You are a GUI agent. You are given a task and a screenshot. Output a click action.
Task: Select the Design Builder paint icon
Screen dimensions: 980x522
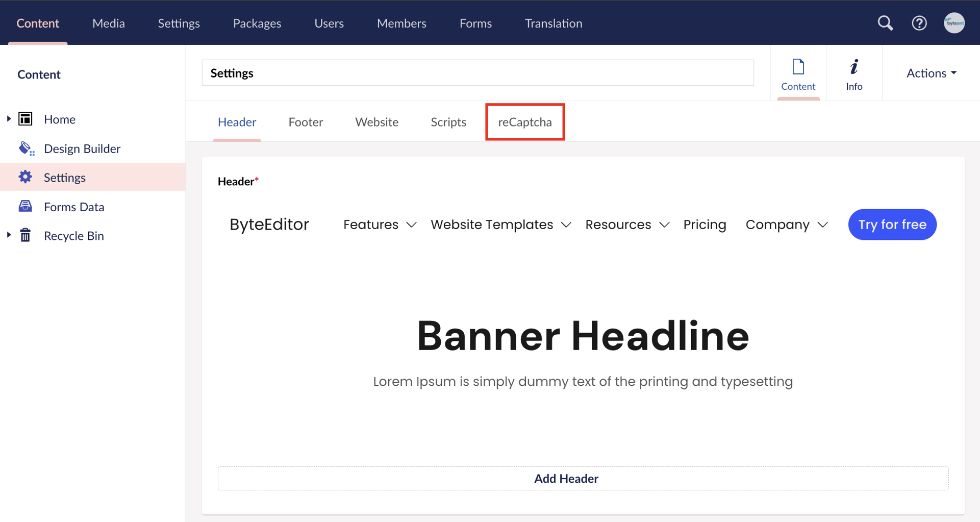pos(26,148)
